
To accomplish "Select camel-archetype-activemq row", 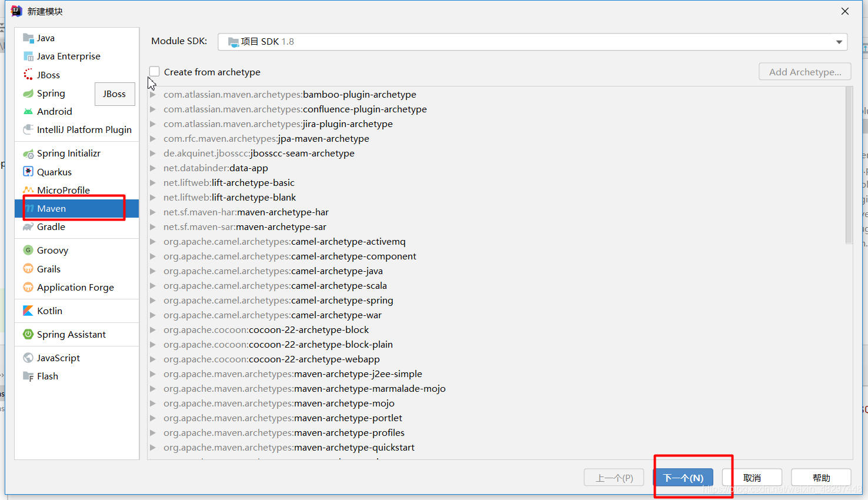I will 496,242.
